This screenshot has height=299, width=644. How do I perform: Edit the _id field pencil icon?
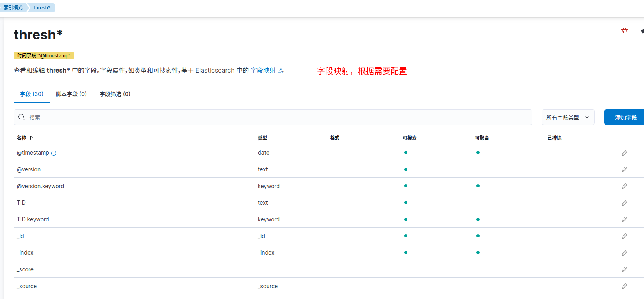click(x=624, y=236)
